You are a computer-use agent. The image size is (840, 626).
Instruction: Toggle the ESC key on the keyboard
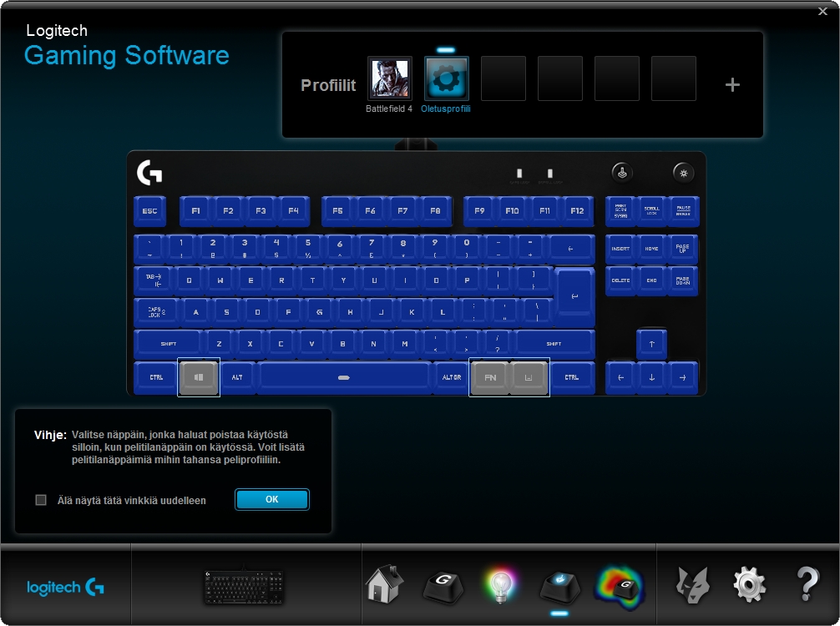[x=150, y=211]
